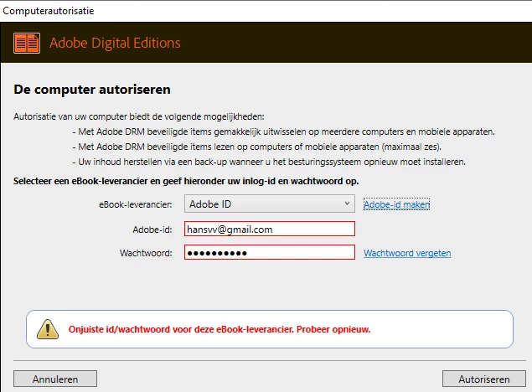Click the 'De computer autoriseren' heading

(x=92, y=90)
